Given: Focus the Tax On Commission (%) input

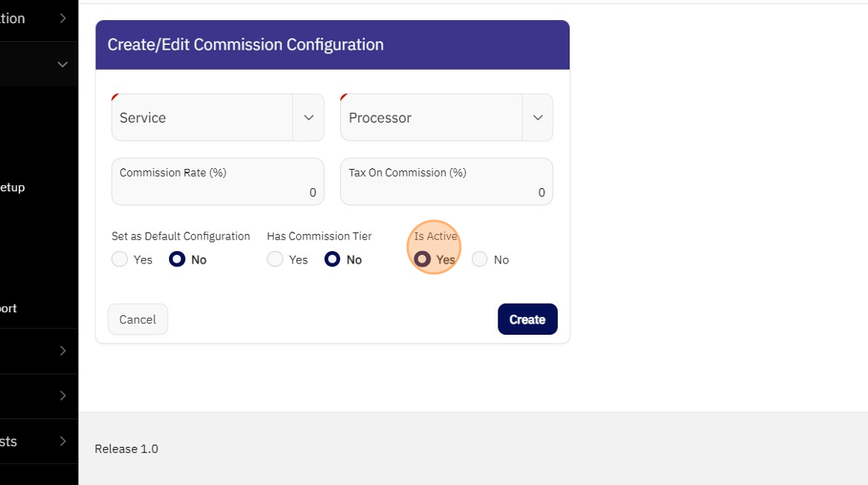Looking at the screenshot, I should (x=446, y=191).
